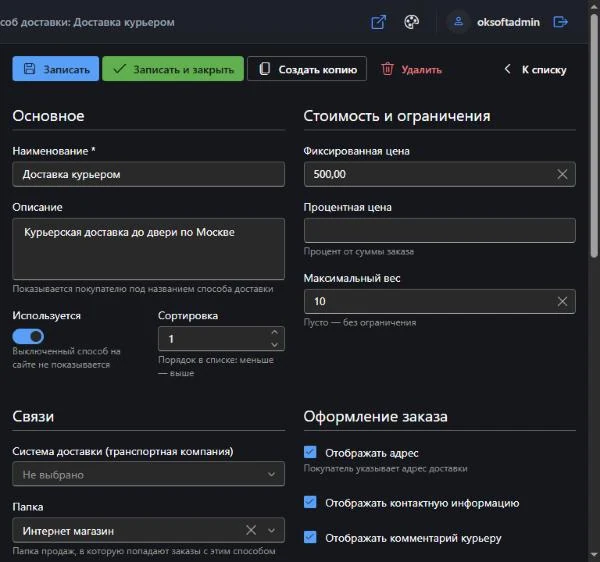Clear the Фиксированная цена value
The height and width of the screenshot is (562, 600).
pyautogui.click(x=562, y=174)
